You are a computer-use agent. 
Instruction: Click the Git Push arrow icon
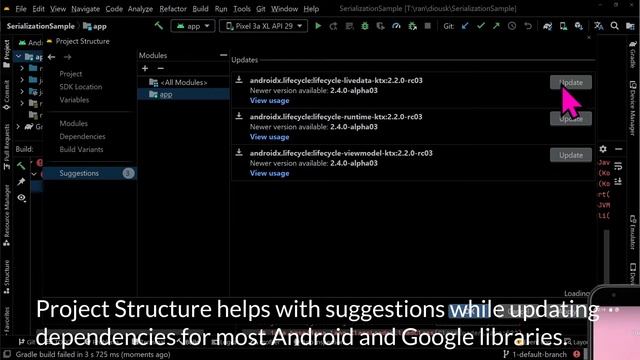pyautogui.click(x=496, y=26)
